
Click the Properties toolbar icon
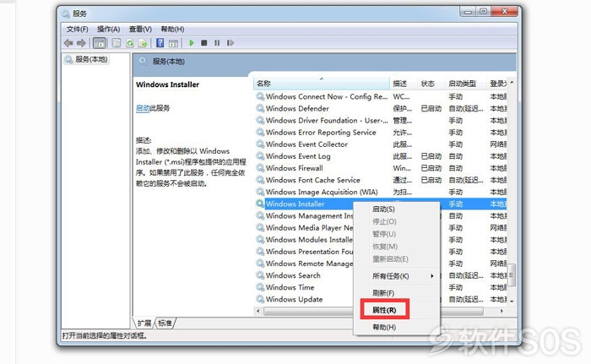(117, 43)
